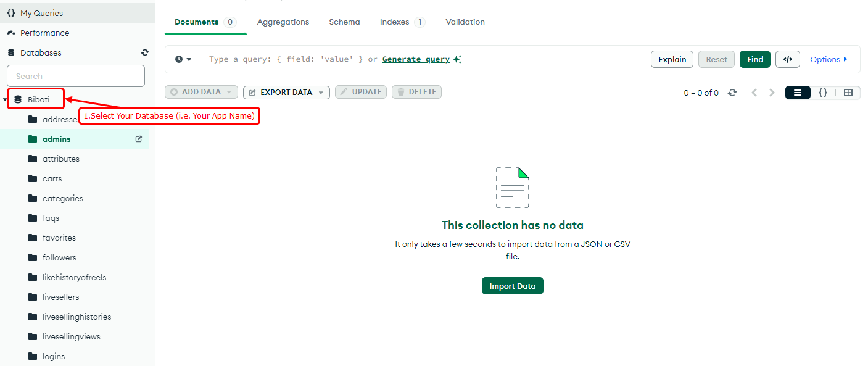Switch to table view of documents

pyautogui.click(x=848, y=93)
